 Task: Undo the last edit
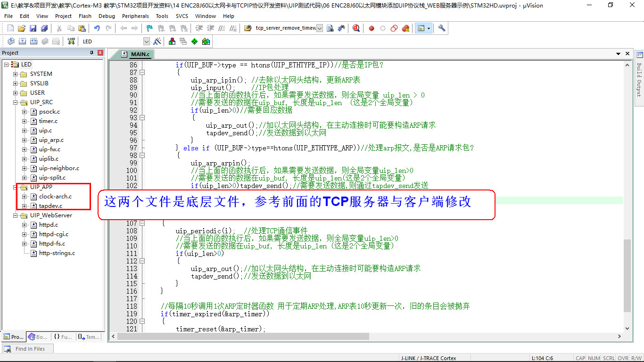click(97, 28)
